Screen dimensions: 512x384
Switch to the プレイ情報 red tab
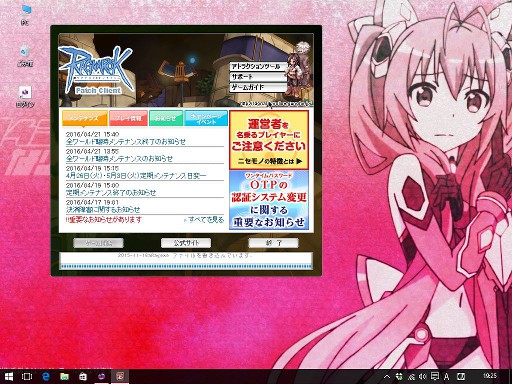[128, 118]
